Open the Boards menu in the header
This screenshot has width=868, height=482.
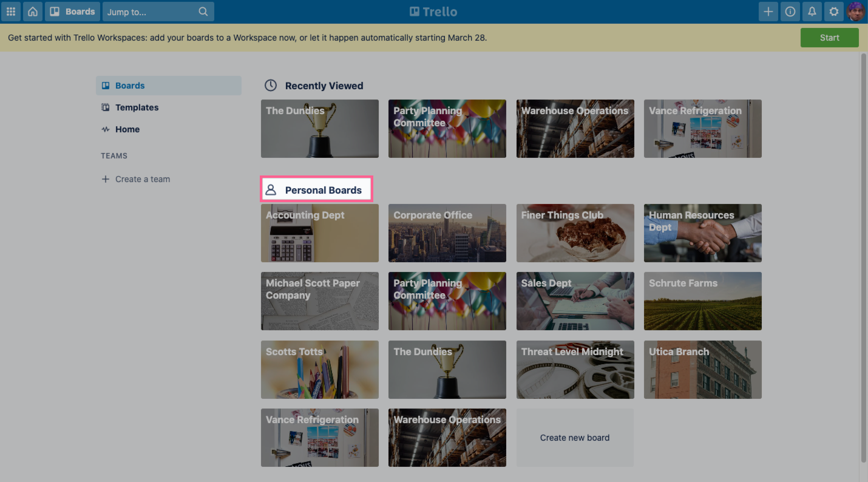tap(72, 11)
